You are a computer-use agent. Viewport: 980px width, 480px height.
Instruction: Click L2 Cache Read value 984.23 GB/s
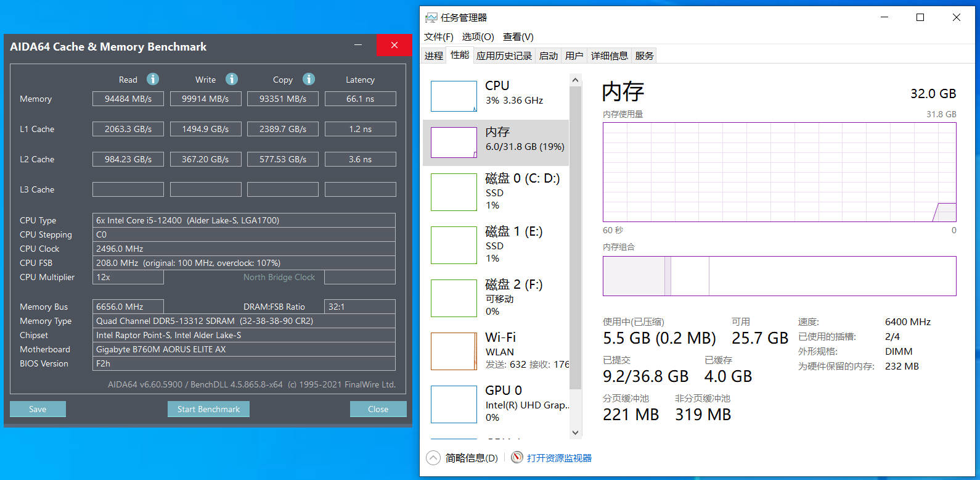pos(128,159)
